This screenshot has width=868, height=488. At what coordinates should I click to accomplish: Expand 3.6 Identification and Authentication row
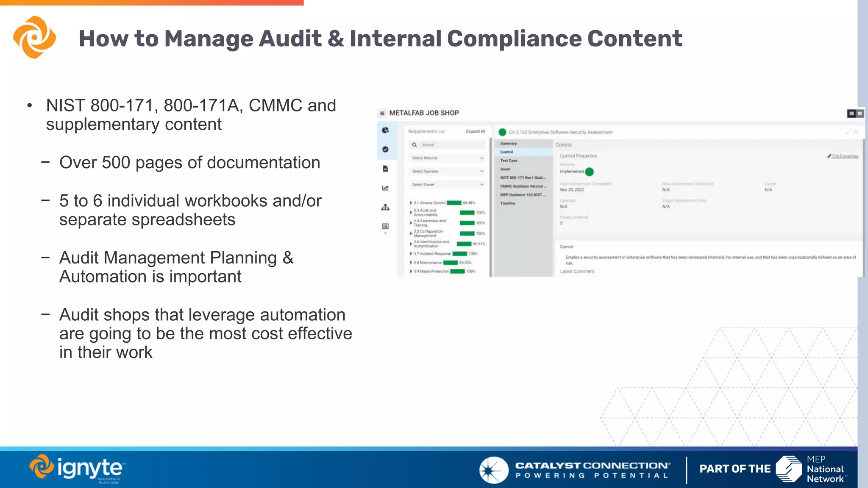(x=411, y=244)
